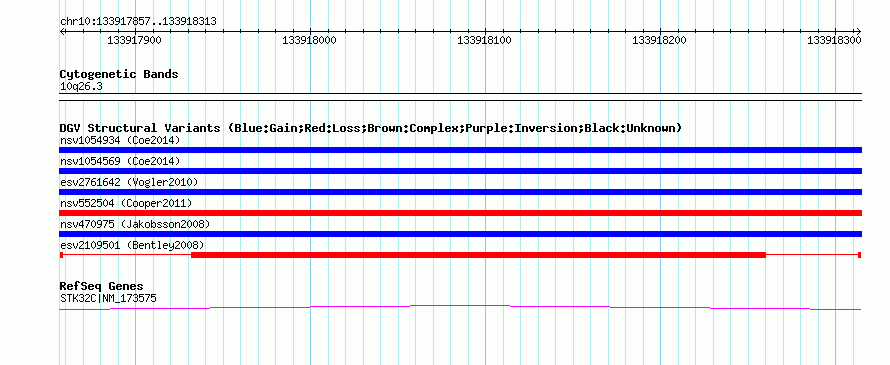
Task: Open the nsv552504 (Cooper2011) label
Action: point(126,203)
